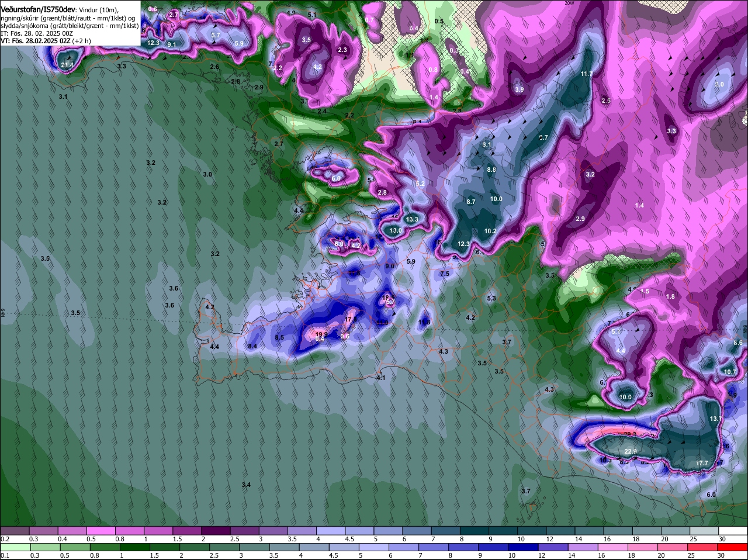Click the 8.8 precipitation value

coord(491,170)
